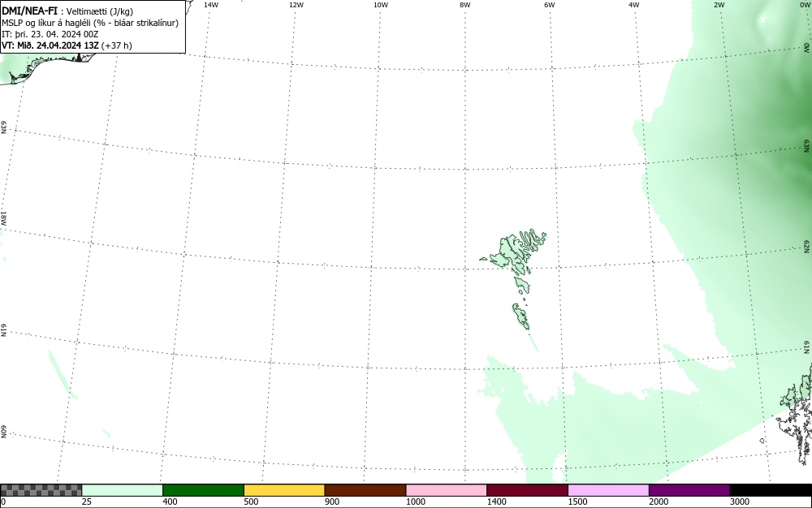
Task: Click the "VT: Mið. 24.04.2024 13Z" valid time
Action: coord(50,45)
